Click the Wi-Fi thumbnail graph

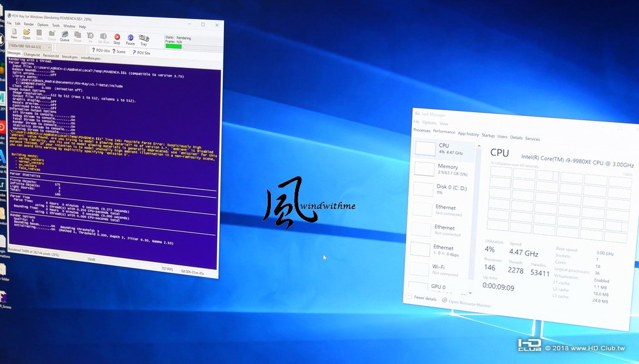tap(419, 269)
